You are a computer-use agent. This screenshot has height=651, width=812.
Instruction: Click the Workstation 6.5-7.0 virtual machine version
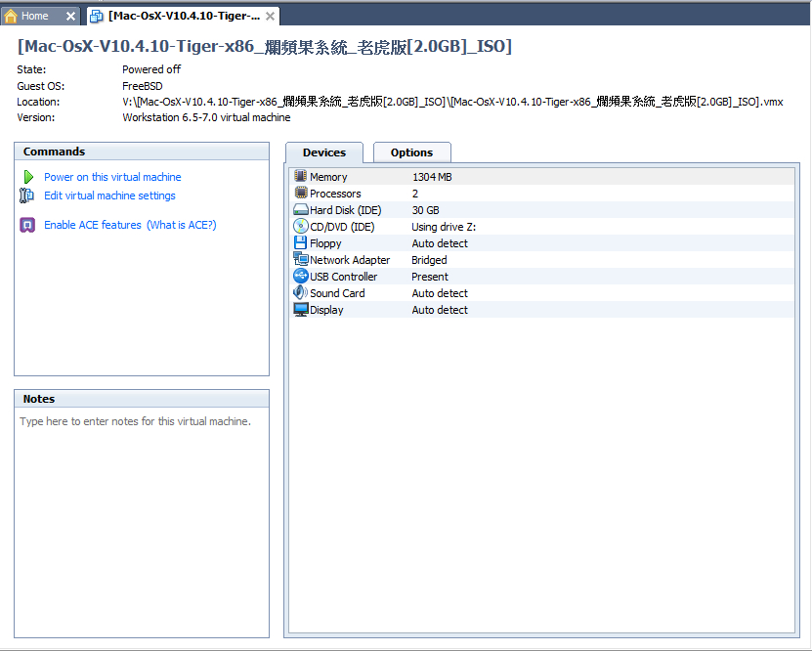[206, 117]
